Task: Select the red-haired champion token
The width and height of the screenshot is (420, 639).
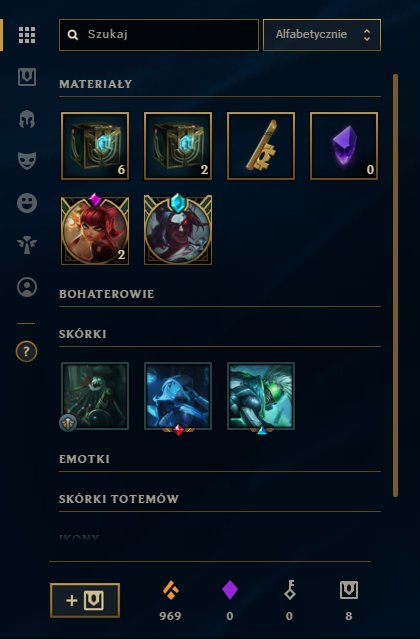Action: tap(95, 229)
